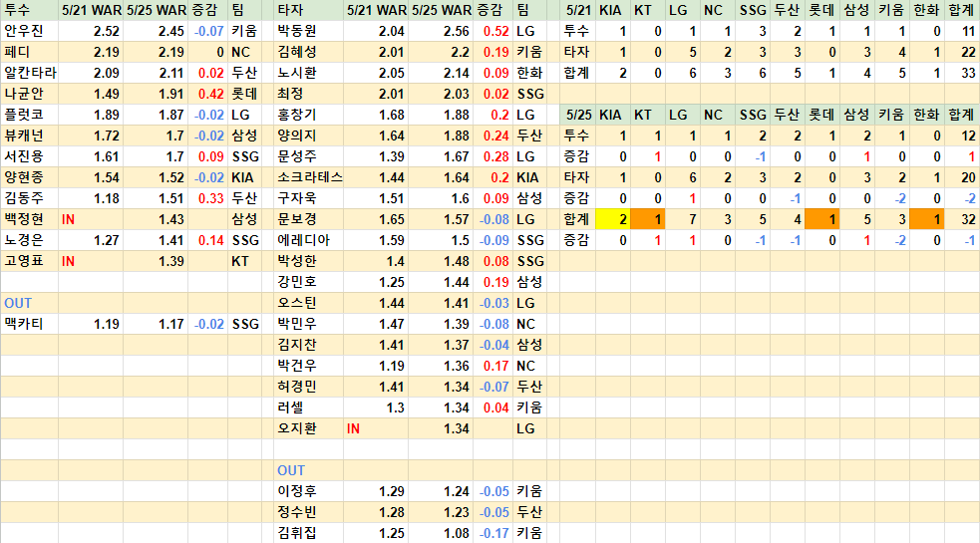Click the 5/25 pitcher total 12
Screen dimensions: 980x543
968,136
